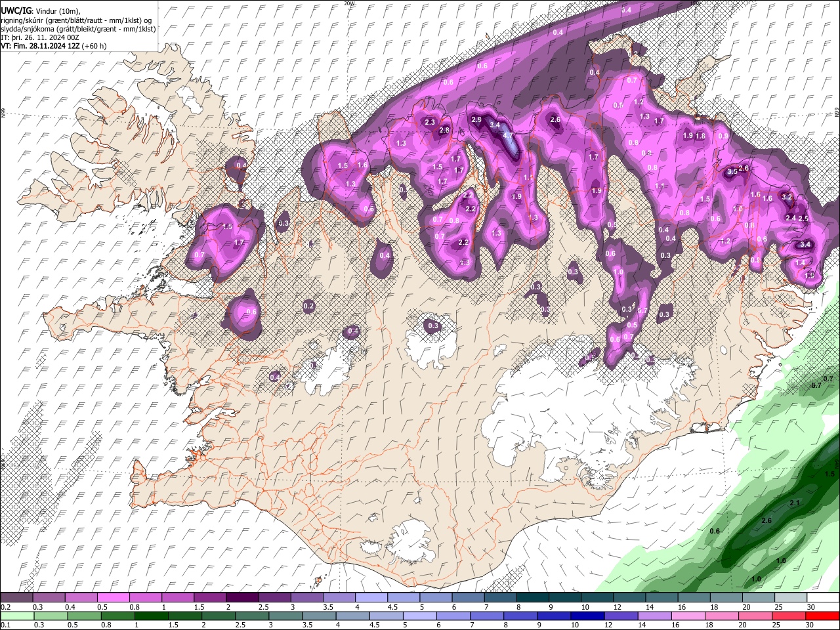Click the 3.5 snowfall value on the map
The height and width of the screenshot is (630, 840).
(732, 171)
